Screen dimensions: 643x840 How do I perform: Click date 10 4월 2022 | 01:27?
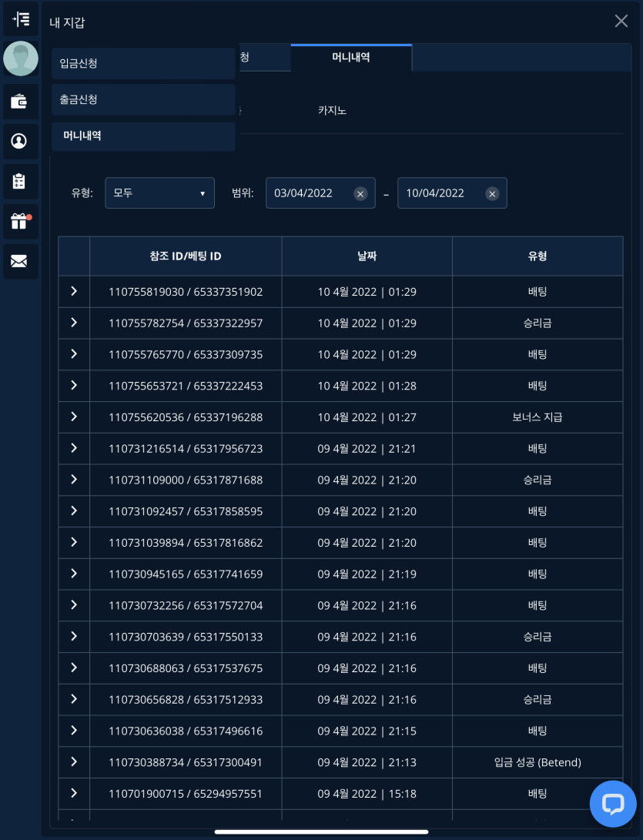click(367, 417)
